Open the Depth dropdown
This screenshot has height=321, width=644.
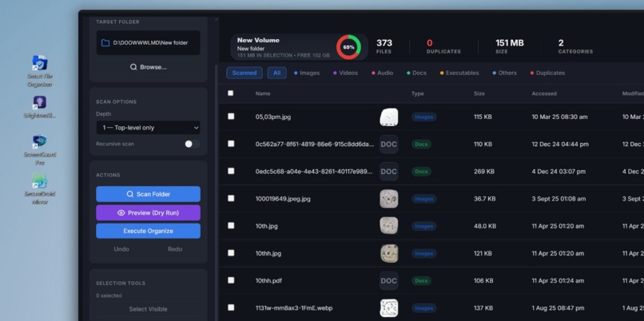(149, 128)
